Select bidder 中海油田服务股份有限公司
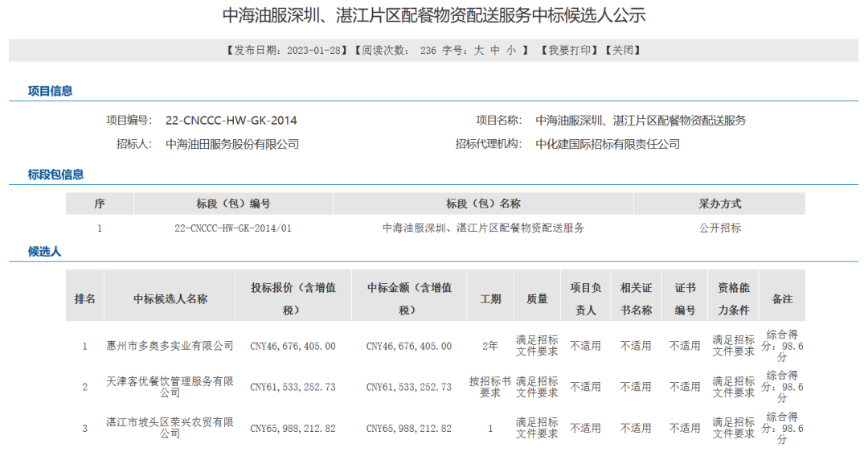 point(232,144)
